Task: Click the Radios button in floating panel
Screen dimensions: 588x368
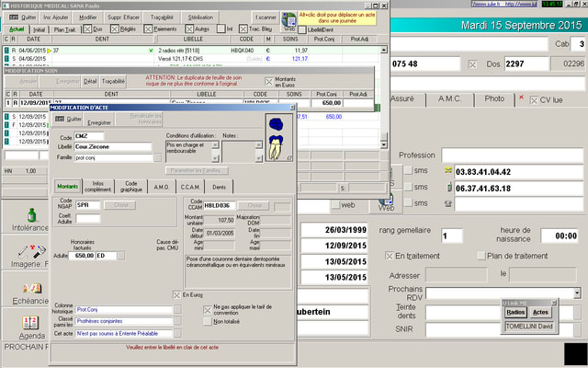Action: [514, 313]
